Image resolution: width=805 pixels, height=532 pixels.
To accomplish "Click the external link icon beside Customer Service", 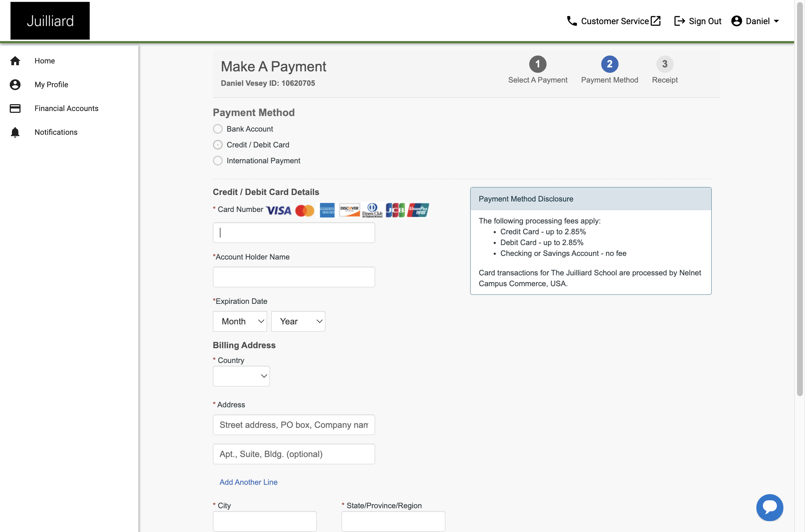I will [x=656, y=21].
